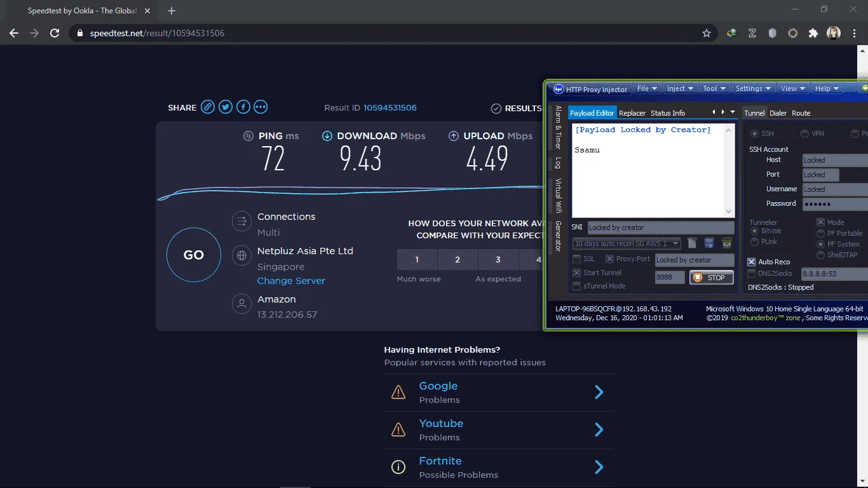Open the Inject menu dropdown

pyautogui.click(x=681, y=88)
